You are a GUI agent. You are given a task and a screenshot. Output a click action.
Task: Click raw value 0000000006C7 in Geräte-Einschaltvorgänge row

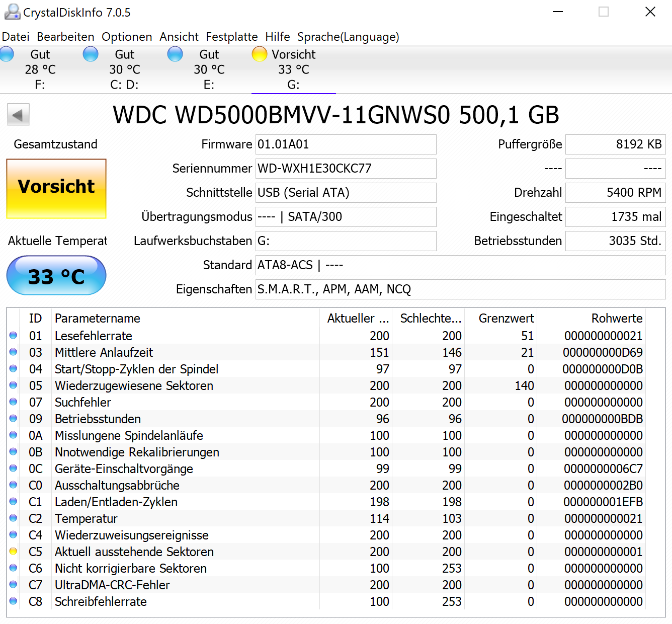tap(603, 469)
